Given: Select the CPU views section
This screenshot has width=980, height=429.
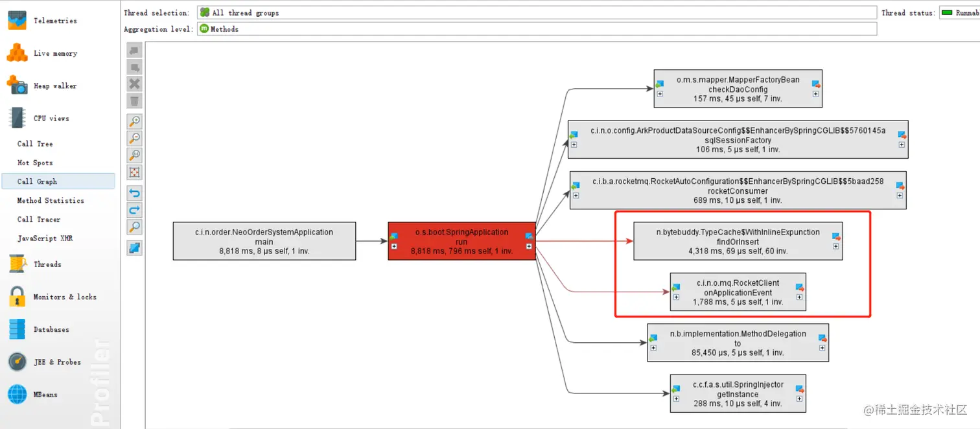Looking at the screenshot, I should point(39,118).
